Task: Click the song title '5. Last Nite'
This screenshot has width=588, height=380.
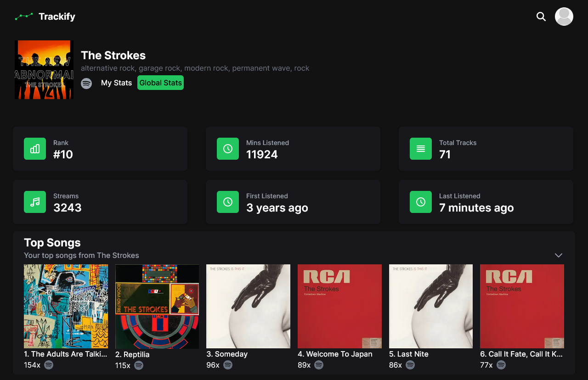Action: click(x=409, y=354)
